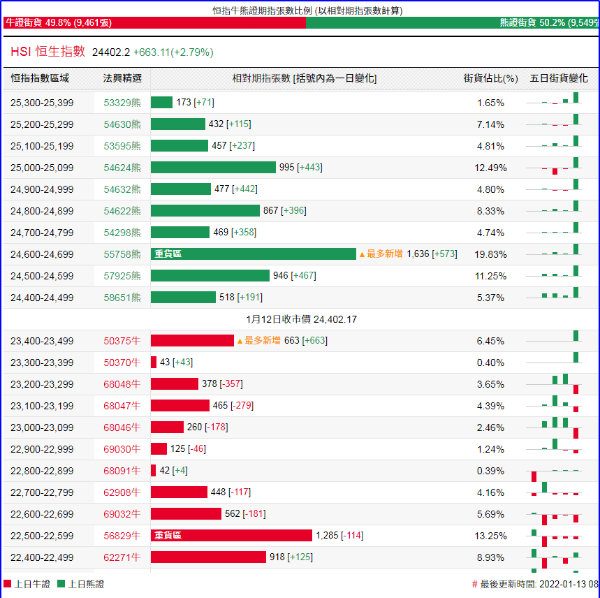Image resolution: width=600 pixels, height=598 pixels.
Task: Click the value 946 [+467]
Action: coord(295,275)
